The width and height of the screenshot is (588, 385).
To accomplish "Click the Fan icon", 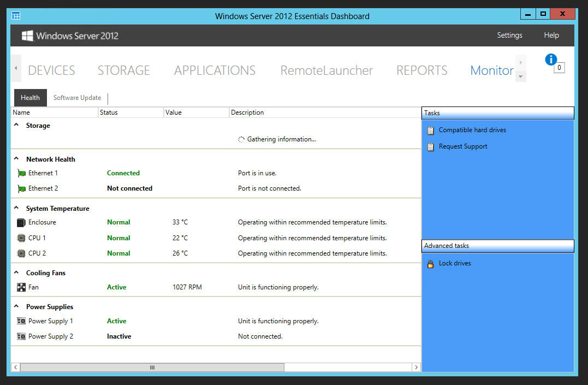I will 21,287.
